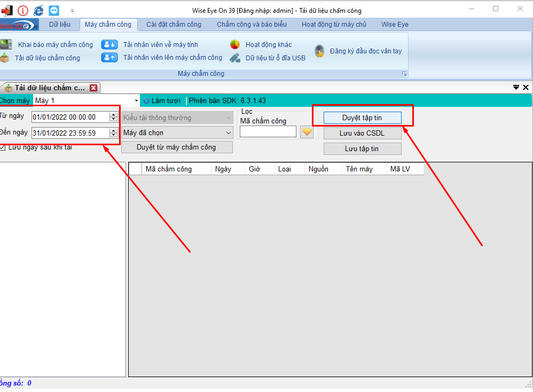Click Dữ liệu từ ổ đĩa USB icon
The height and width of the screenshot is (392, 533).
[235, 58]
